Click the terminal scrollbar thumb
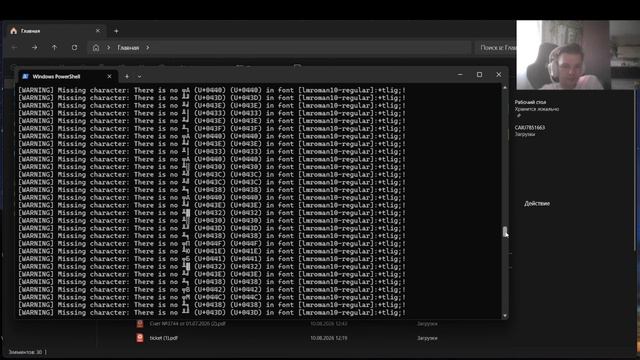Image resolution: width=640 pixels, height=360 pixels. tap(505, 231)
